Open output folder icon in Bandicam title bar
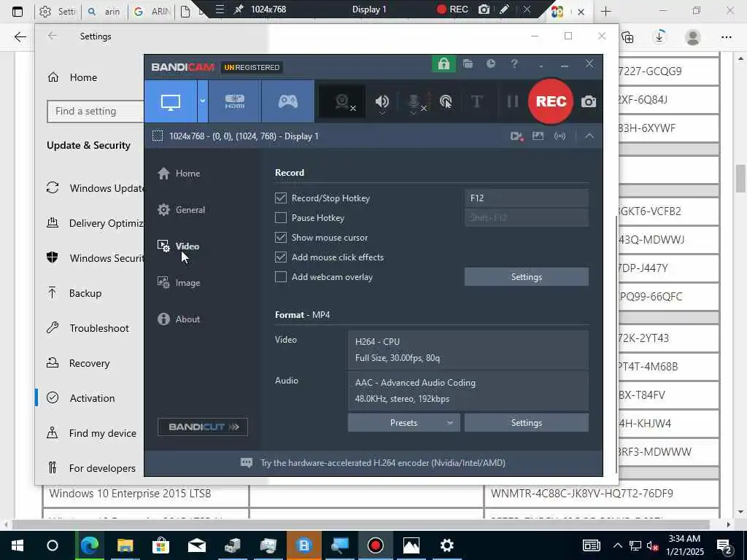 click(468, 64)
